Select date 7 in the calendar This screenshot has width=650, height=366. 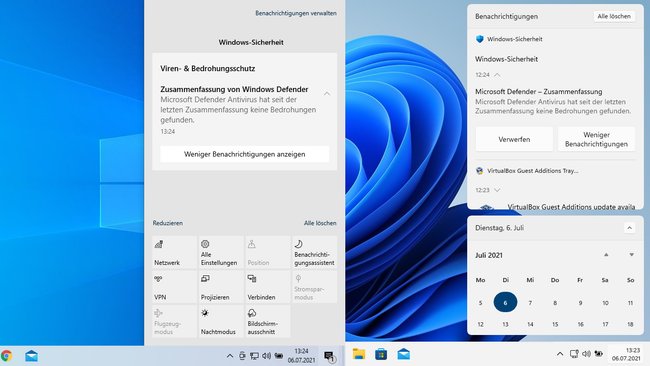coord(530,303)
